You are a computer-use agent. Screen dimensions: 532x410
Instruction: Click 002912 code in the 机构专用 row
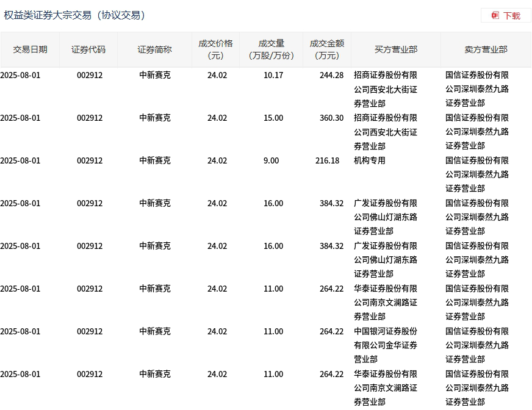[90, 161]
